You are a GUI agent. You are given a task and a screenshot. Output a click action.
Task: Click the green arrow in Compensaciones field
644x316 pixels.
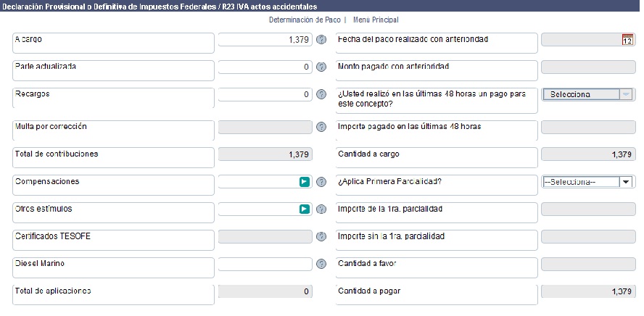[305, 182]
